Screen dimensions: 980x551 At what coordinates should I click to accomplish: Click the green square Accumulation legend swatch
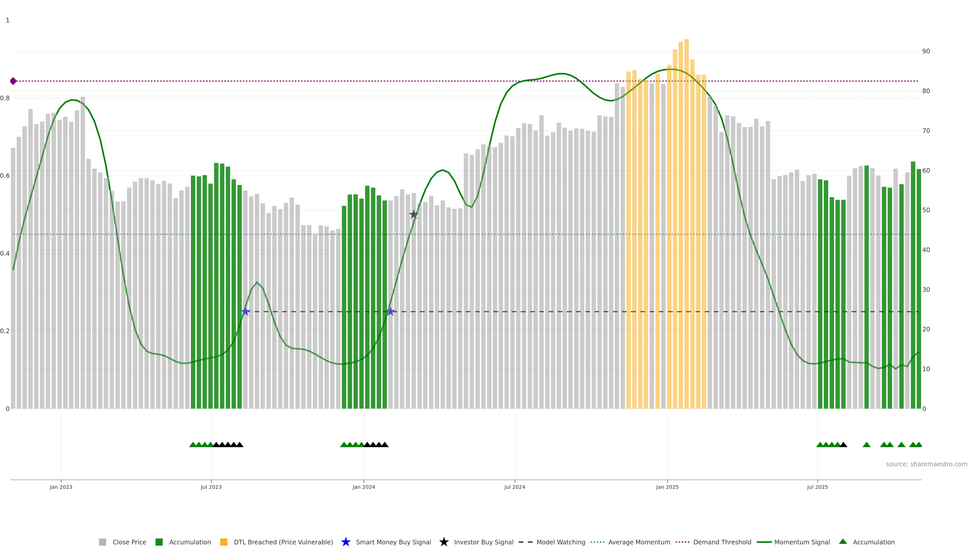(159, 542)
